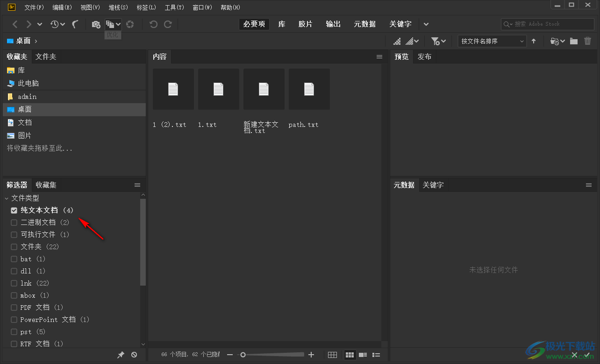Open dropdown beside forward arrow
This screenshot has height=364, width=600.
[x=40, y=24]
